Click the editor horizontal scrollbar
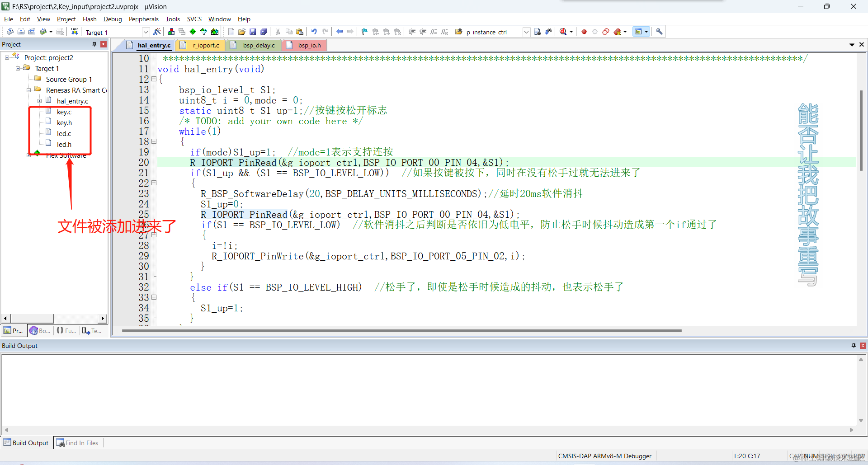The width and height of the screenshot is (868, 465). pos(401,331)
